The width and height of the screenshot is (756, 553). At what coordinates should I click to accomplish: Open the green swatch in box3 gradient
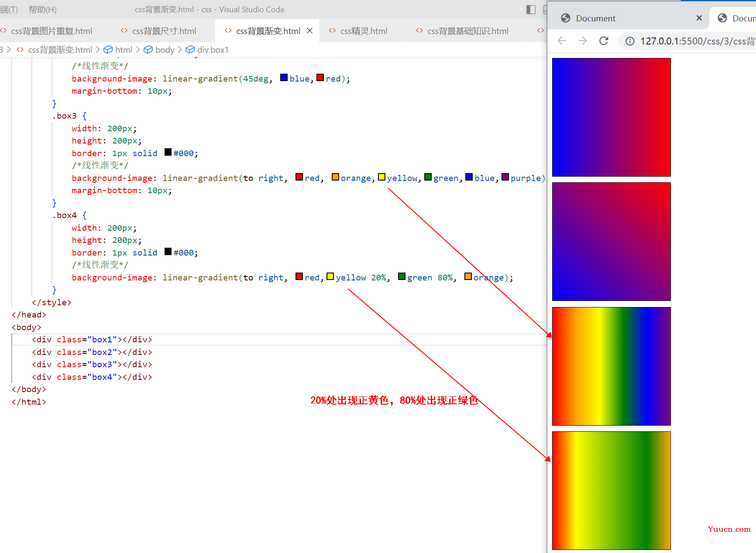[428, 177]
